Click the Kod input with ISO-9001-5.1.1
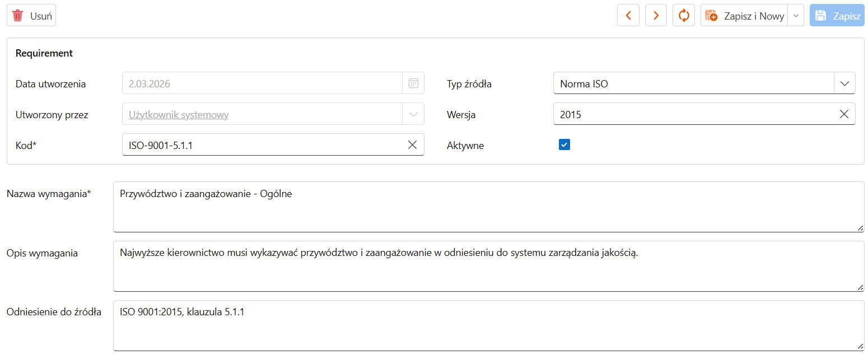The height and width of the screenshot is (364, 868). 263,145
